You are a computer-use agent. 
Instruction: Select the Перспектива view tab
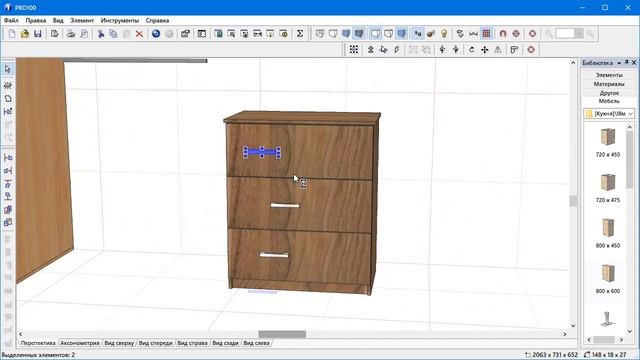click(38, 343)
